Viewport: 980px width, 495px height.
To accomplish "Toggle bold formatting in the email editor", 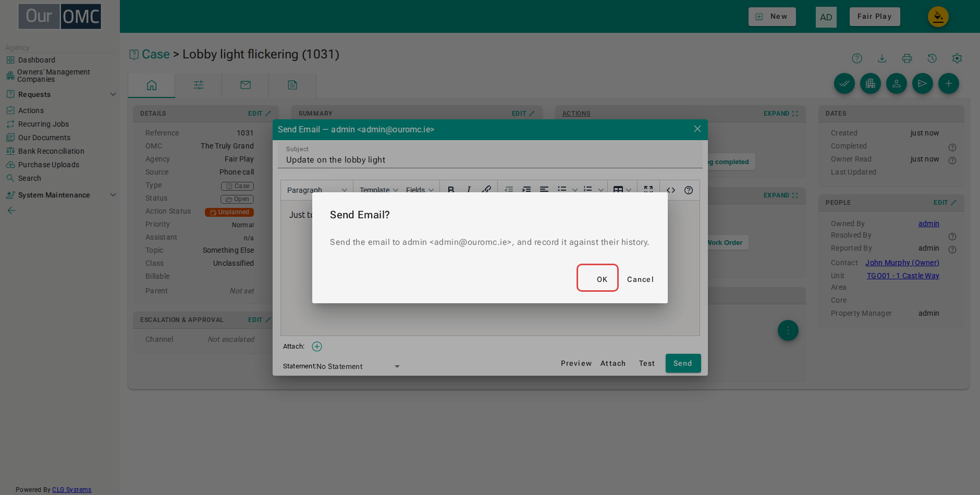I will 451,190.
